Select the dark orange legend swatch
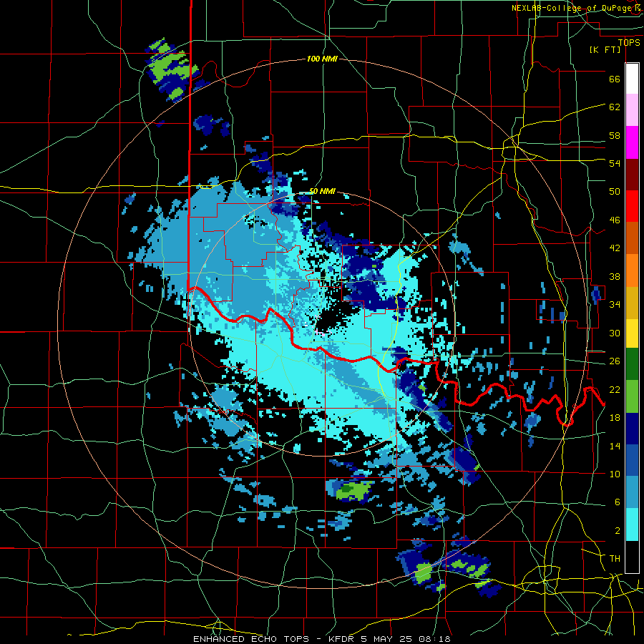This screenshot has height=644, width=644. [632, 238]
